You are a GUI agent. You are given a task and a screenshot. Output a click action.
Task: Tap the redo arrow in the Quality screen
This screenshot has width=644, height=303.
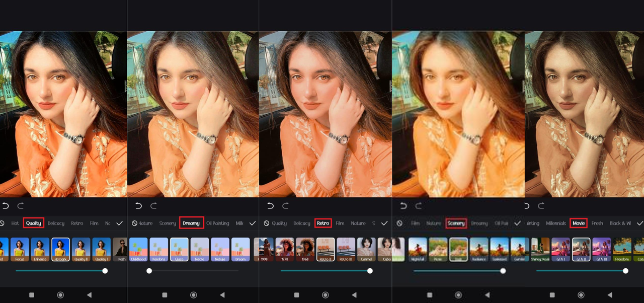[x=21, y=206]
